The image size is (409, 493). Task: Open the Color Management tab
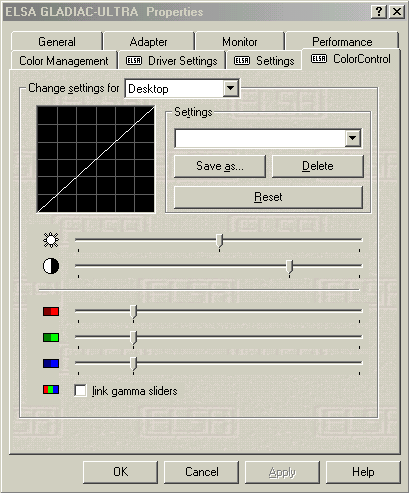pyautogui.click(x=64, y=61)
